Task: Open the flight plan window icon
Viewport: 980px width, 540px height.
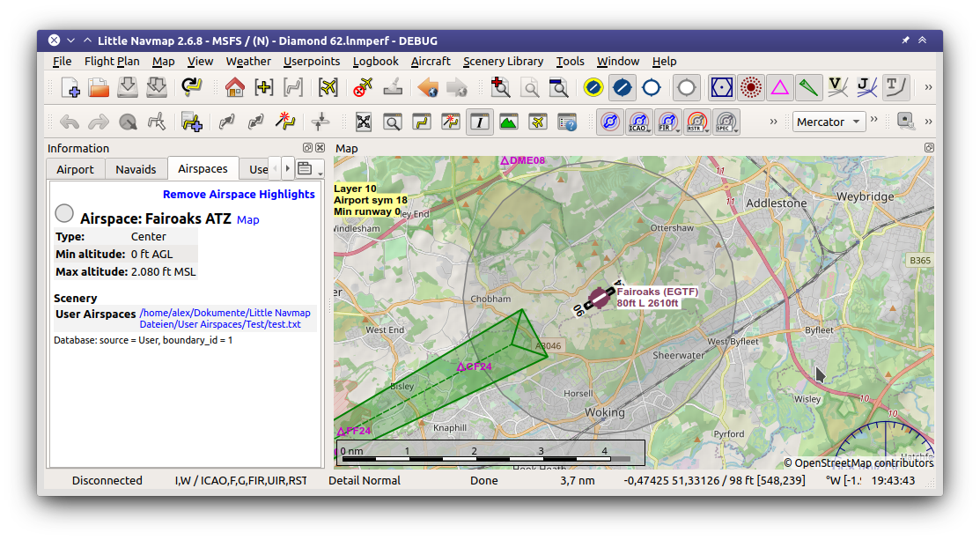Action: [x=422, y=122]
